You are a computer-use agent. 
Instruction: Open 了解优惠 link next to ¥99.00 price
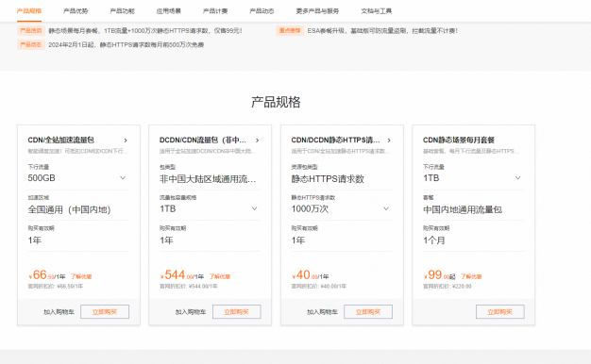point(471,276)
